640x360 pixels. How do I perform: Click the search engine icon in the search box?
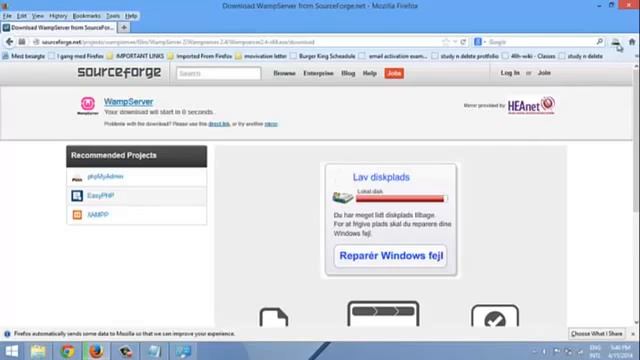[478, 42]
